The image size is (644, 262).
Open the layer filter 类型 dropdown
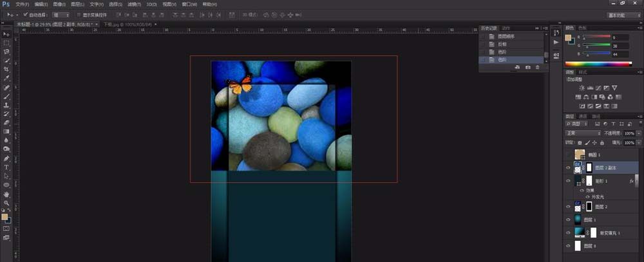(x=578, y=122)
